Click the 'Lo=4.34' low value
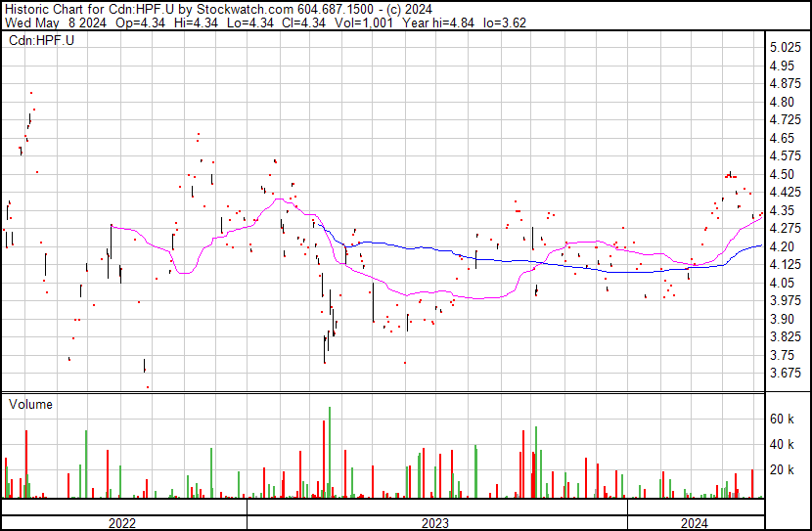This screenshot has height=531, width=812. 250,22
